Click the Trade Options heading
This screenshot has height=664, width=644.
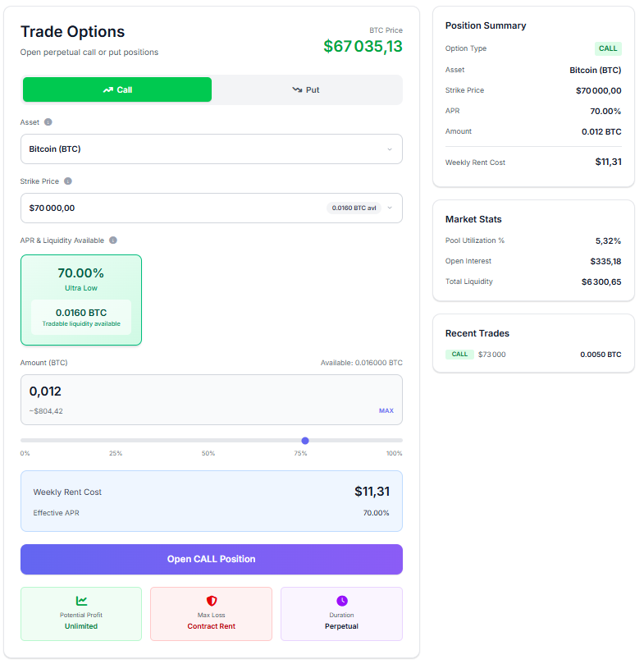[x=72, y=32]
